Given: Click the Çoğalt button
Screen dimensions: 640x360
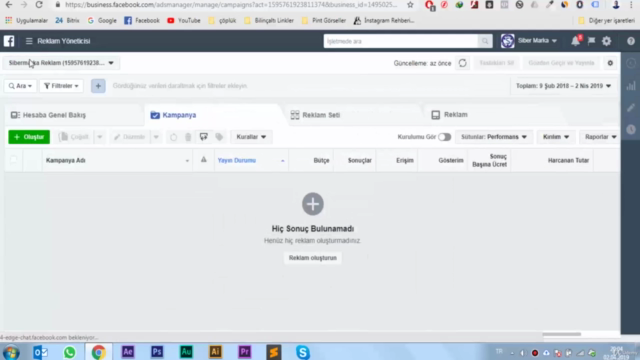Looking at the screenshot, I should pyautogui.click(x=74, y=137).
